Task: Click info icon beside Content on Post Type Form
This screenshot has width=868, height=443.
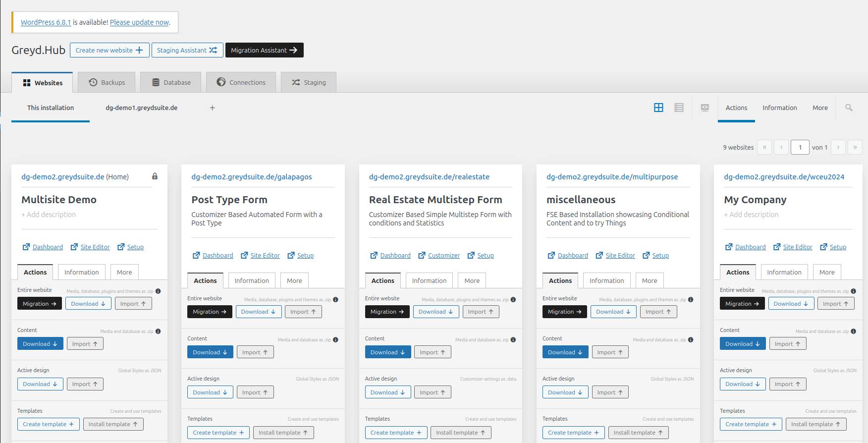Action: [335, 340]
